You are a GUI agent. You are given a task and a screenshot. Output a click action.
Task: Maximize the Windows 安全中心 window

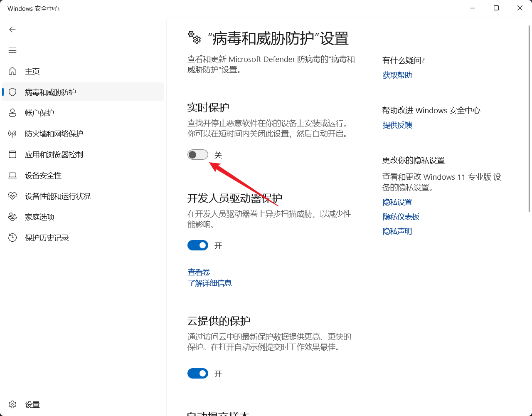(496, 8)
